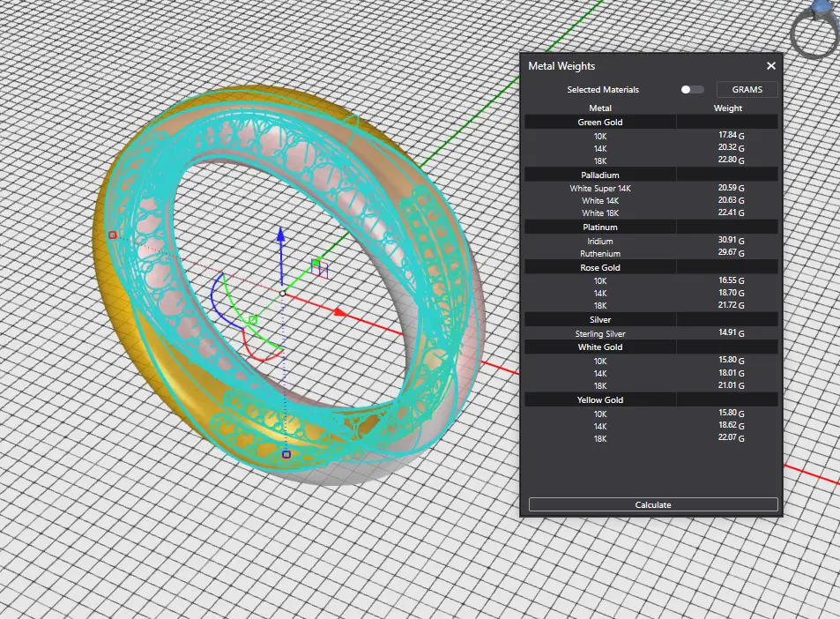840x619 pixels.
Task: Click the Metal column header
Action: coord(600,108)
